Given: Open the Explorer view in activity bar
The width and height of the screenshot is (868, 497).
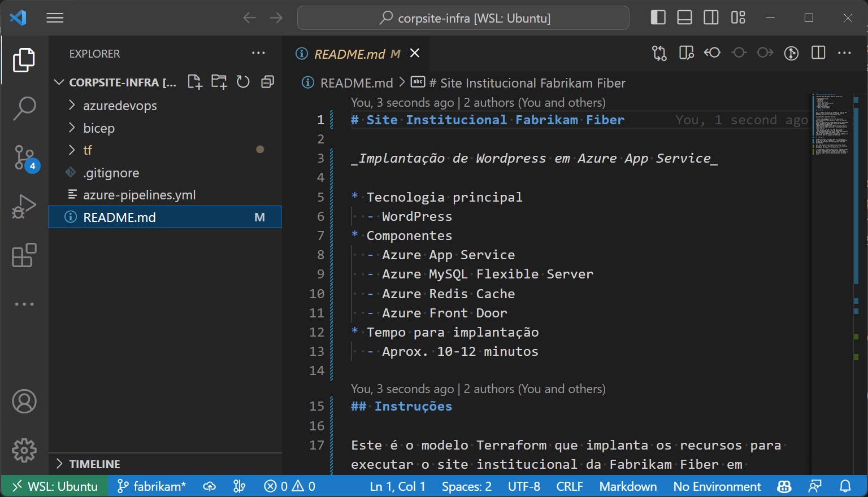Looking at the screenshot, I should pos(24,60).
